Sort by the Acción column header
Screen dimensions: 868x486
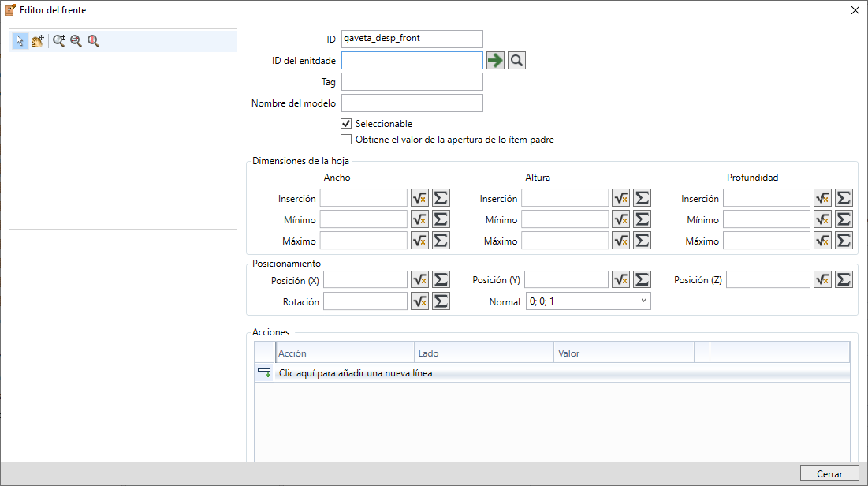point(345,353)
